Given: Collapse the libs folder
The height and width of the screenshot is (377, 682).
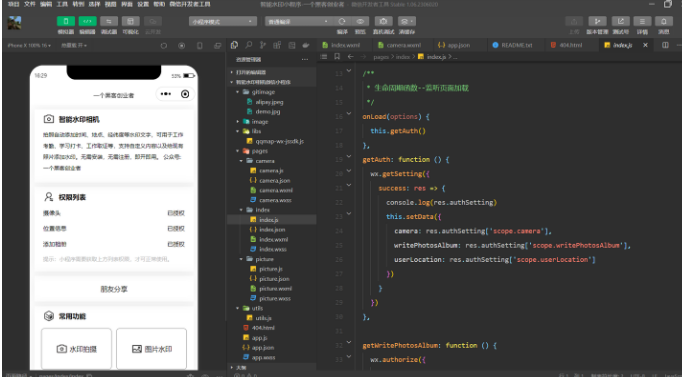Looking at the screenshot, I should pyautogui.click(x=237, y=131).
